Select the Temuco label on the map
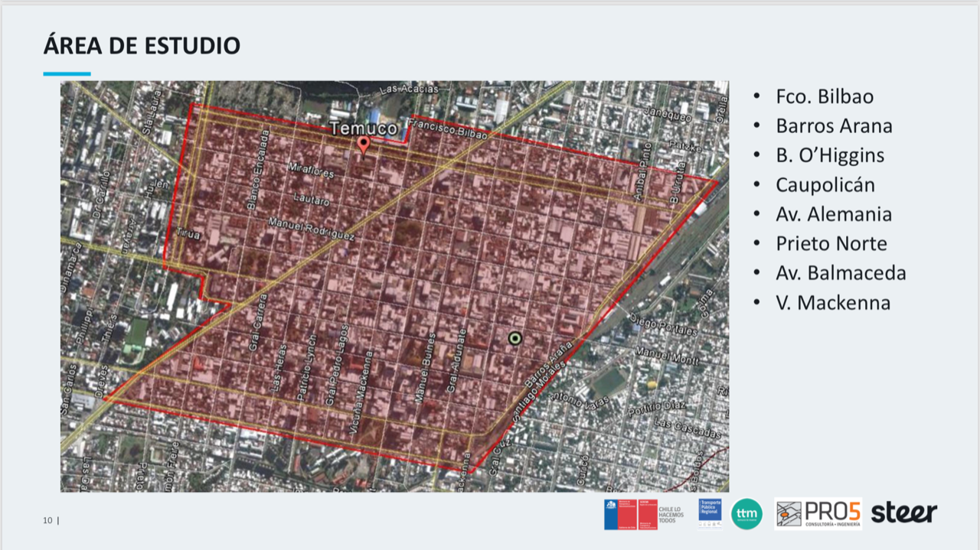This screenshot has height=550, width=980. 363,129
